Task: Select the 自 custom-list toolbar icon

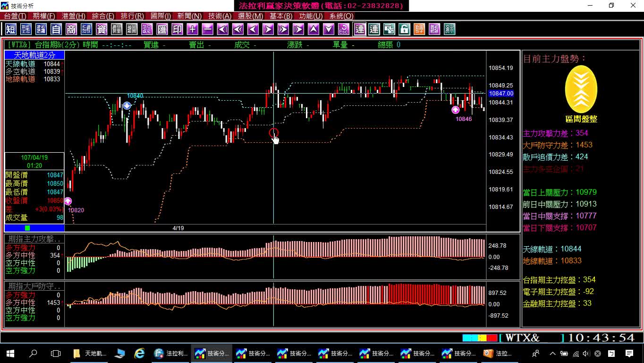Action: 56,29
